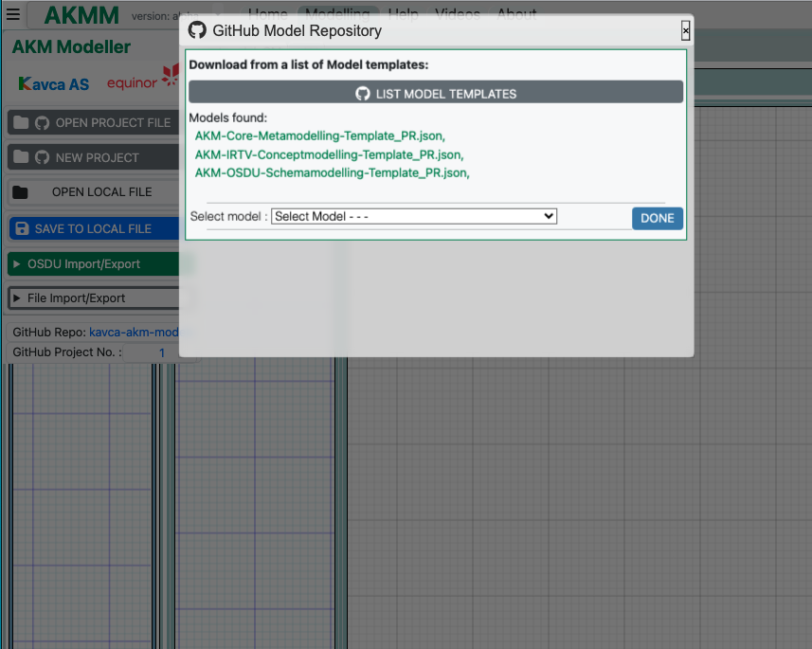The height and width of the screenshot is (649, 812).
Task: Open the Videos menu item
Action: tap(458, 13)
